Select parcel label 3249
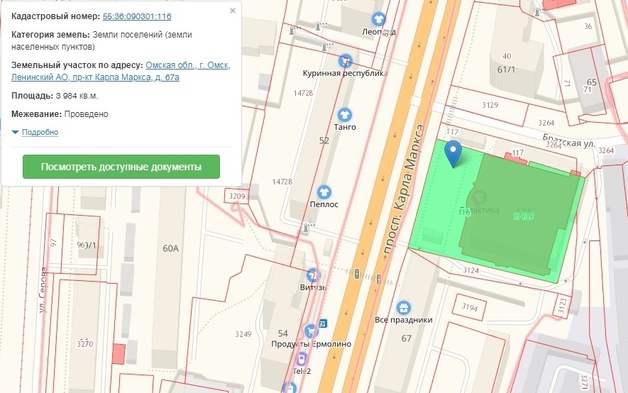Image resolution: width=628 pixels, height=393 pixels. click(243, 334)
